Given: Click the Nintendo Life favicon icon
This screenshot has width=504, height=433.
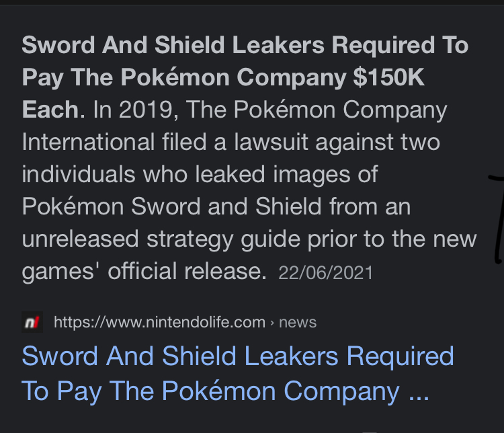Looking at the screenshot, I should 32,322.
